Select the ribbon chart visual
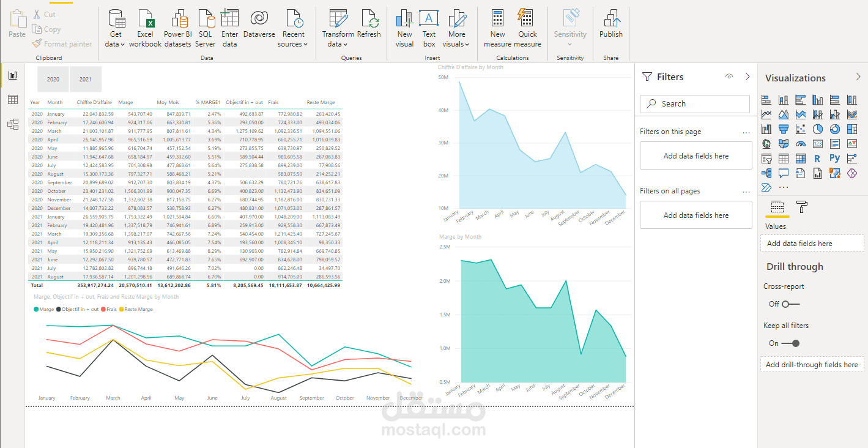Viewport: 868px width, 448px height. pyautogui.click(x=852, y=114)
